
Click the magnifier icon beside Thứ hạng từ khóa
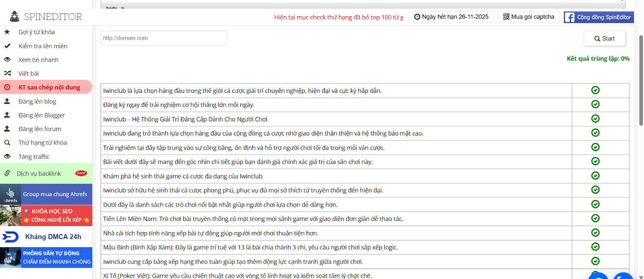tap(7, 143)
